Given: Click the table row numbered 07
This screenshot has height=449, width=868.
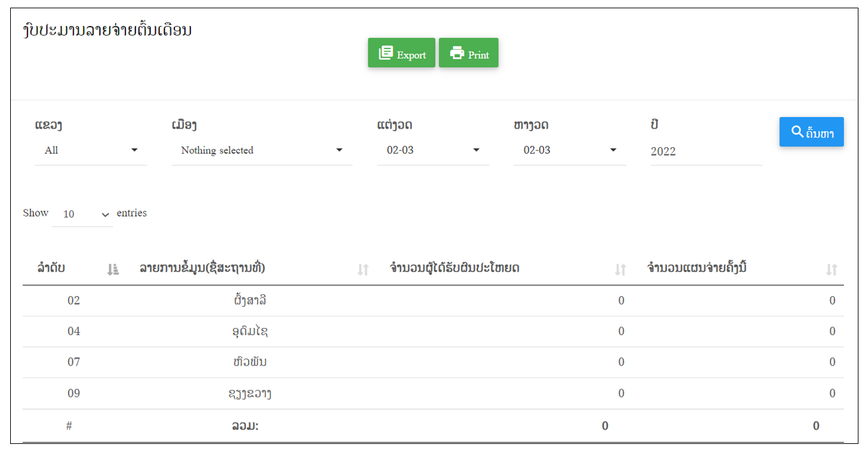Looking at the screenshot, I should (x=433, y=362).
